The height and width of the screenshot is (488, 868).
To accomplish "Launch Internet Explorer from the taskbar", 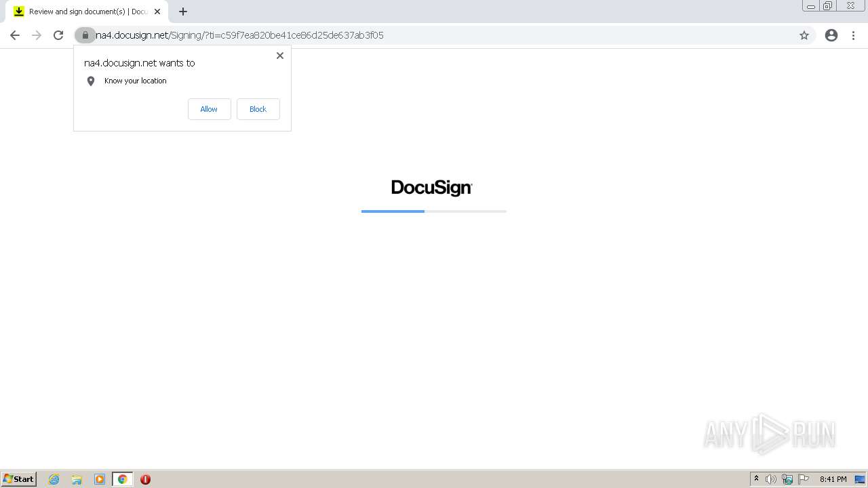I will click(x=54, y=479).
